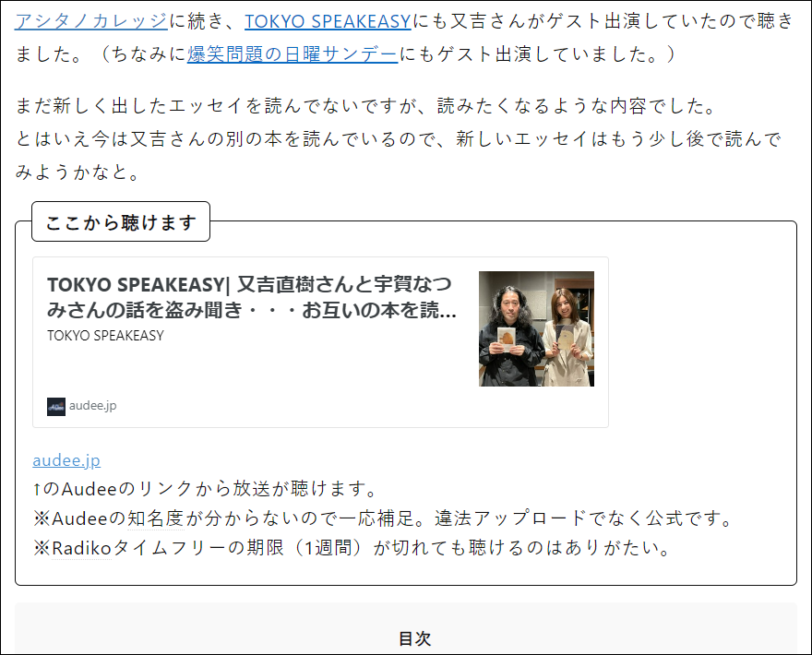This screenshot has height=655, width=812.
Task: Follow the 爆笑問題の日曜サンデー link
Action: click(293, 54)
